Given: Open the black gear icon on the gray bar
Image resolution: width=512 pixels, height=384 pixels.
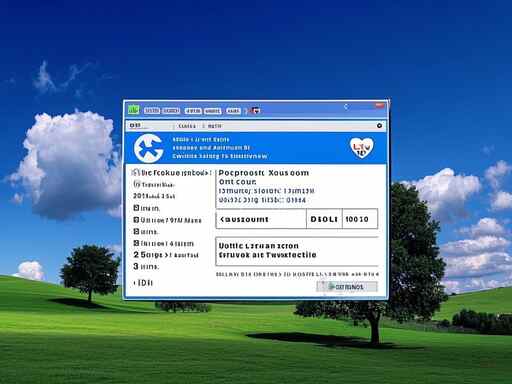Looking at the screenshot, I should pos(379,126).
